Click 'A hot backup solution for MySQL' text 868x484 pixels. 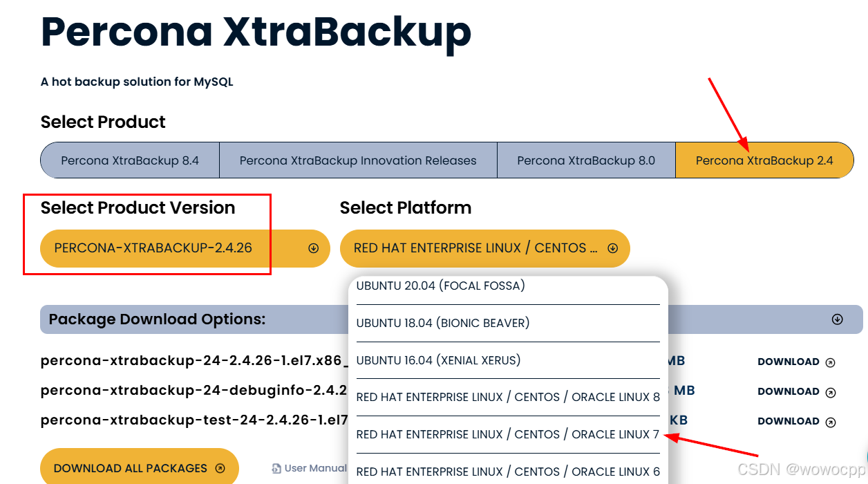[x=137, y=82]
